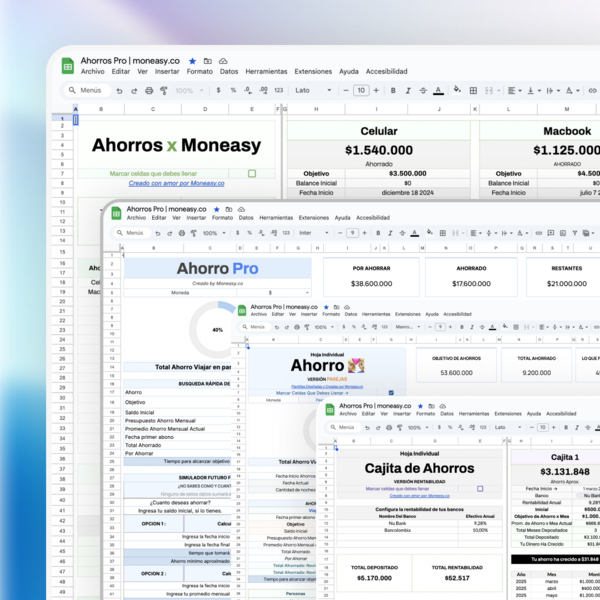
Task: Click Menús search box in Ahorros x Moneasy window
Action: tap(87, 90)
